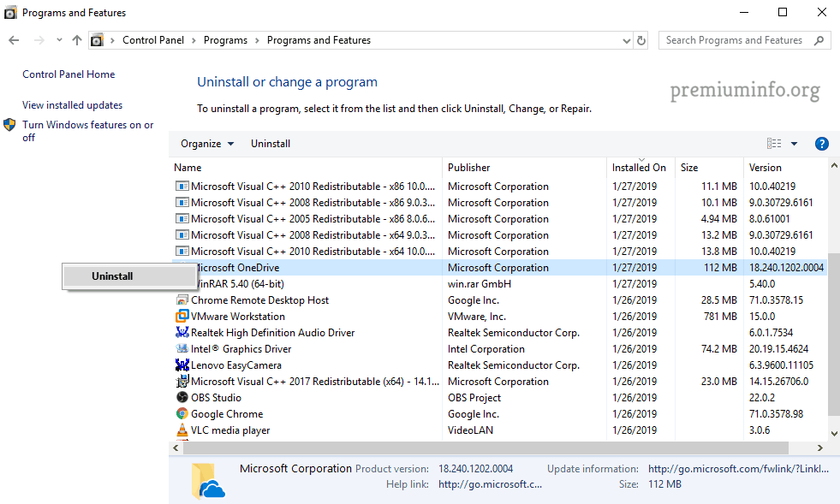Click the vertical scrollbar down arrow
Image resolution: width=840 pixels, height=504 pixels.
click(x=834, y=433)
